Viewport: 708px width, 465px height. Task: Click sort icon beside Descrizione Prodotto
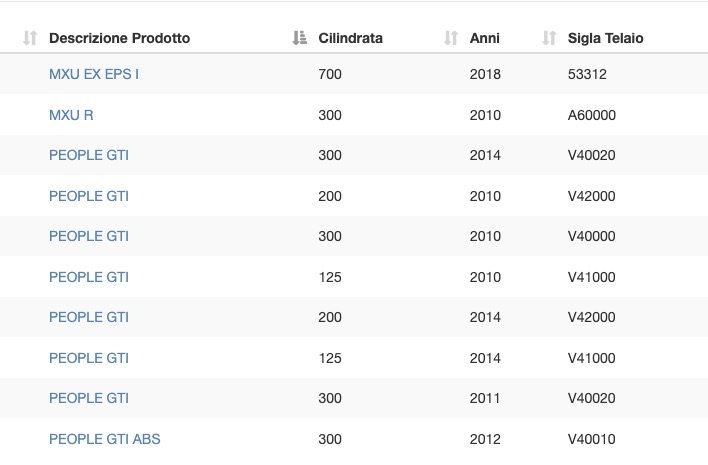tap(30, 38)
